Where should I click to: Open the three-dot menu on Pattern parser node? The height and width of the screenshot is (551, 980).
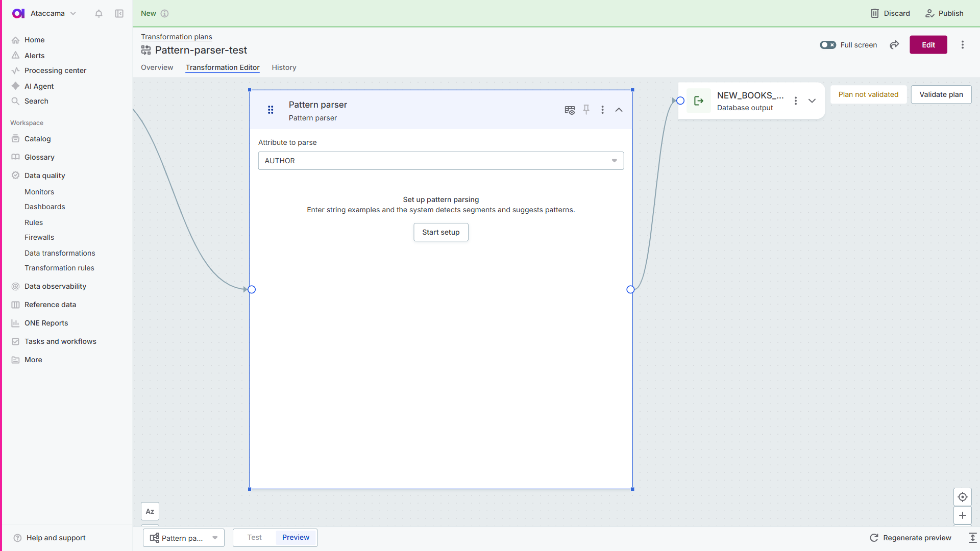point(603,110)
